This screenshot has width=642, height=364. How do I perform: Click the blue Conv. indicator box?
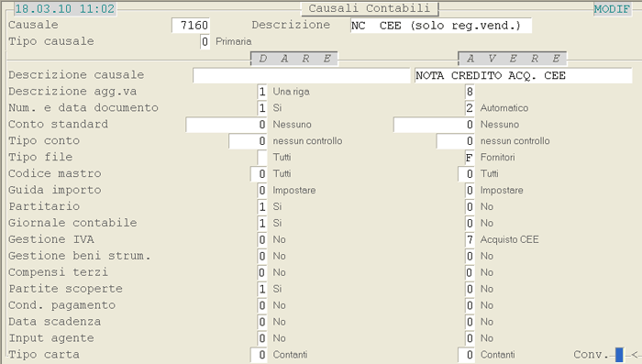(x=619, y=355)
